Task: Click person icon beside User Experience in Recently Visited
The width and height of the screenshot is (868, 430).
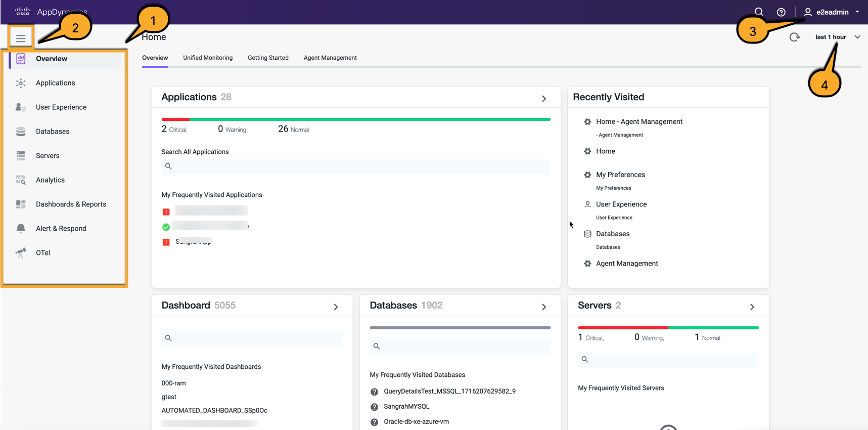Action: (587, 204)
